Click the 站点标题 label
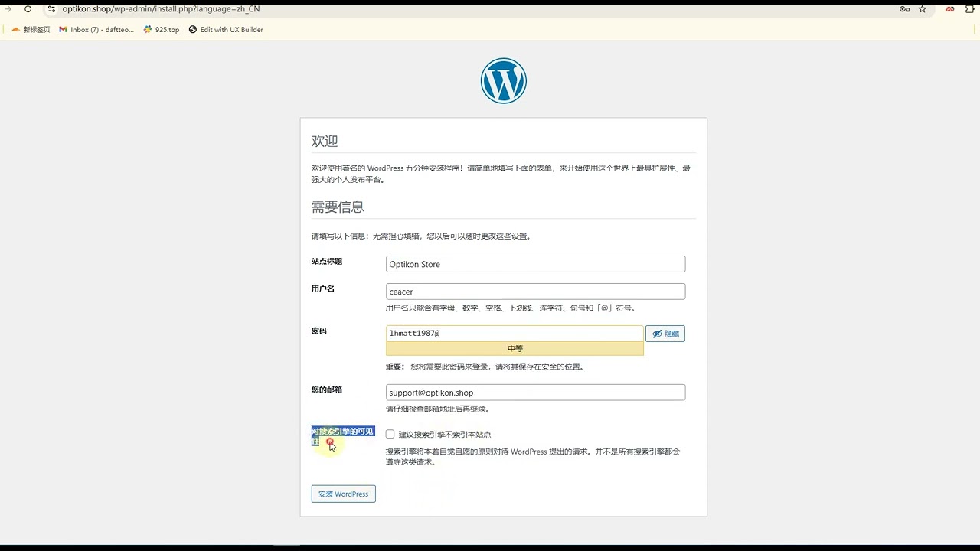 coord(327,262)
